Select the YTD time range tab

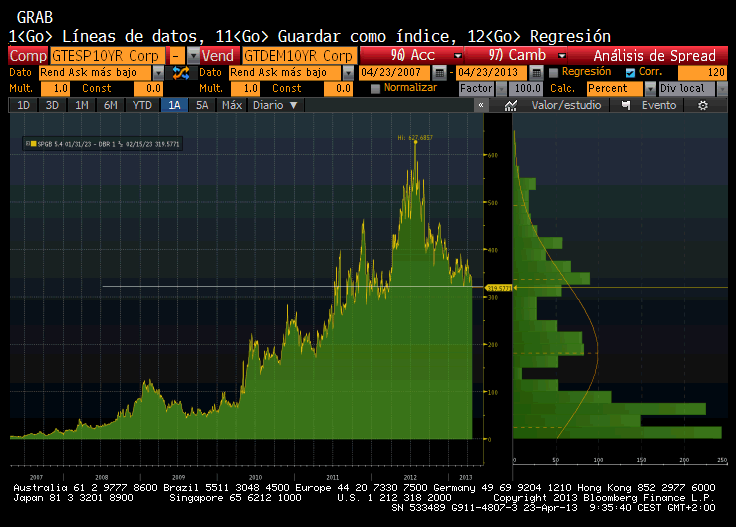pos(142,105)
